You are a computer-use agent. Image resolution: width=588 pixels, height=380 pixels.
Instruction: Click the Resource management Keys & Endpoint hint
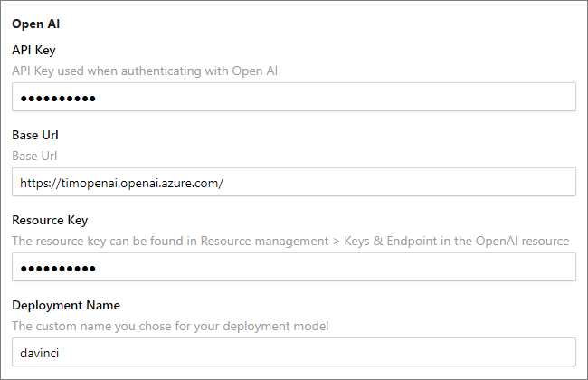pos(290,241)
